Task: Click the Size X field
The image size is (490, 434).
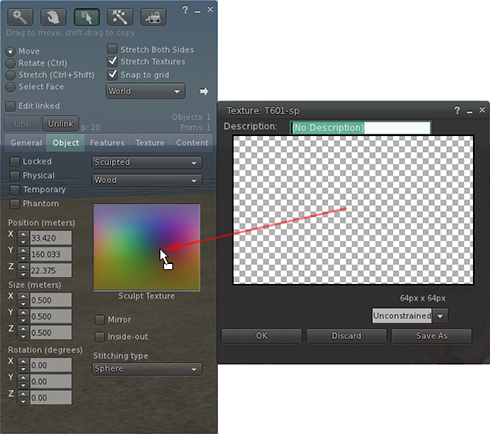Action: coord(51,300)
